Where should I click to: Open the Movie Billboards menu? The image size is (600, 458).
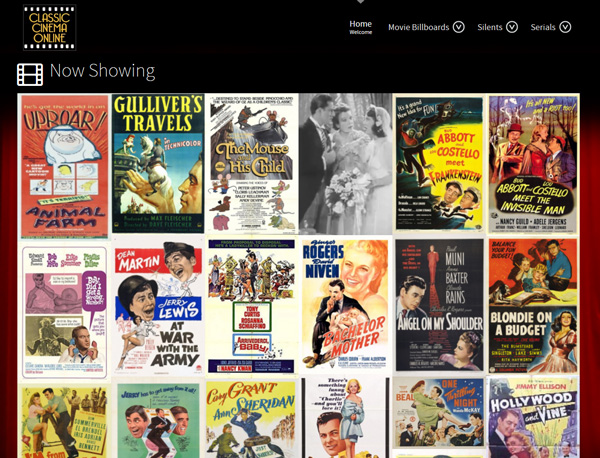419,27
